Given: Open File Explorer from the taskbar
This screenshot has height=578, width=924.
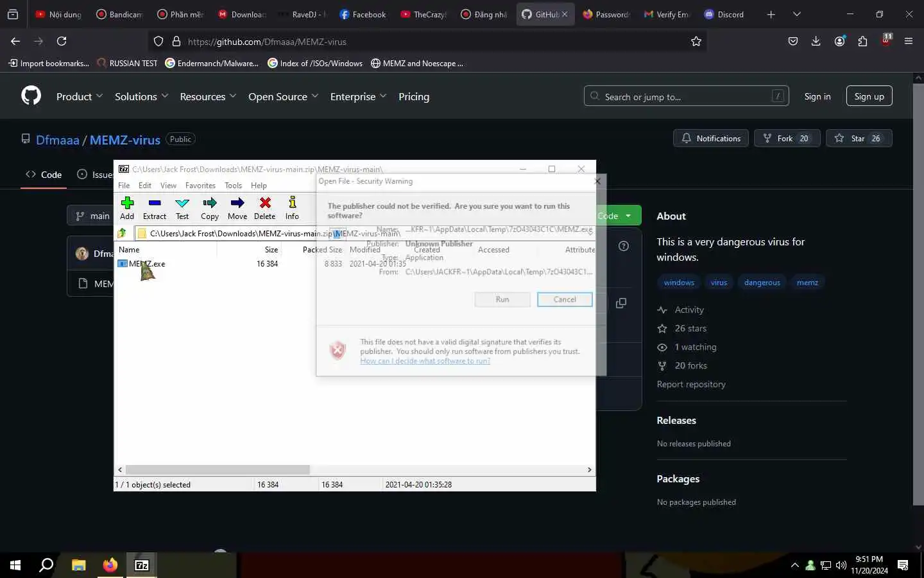Looking at the screenshot, I should (x=78, y=565).
